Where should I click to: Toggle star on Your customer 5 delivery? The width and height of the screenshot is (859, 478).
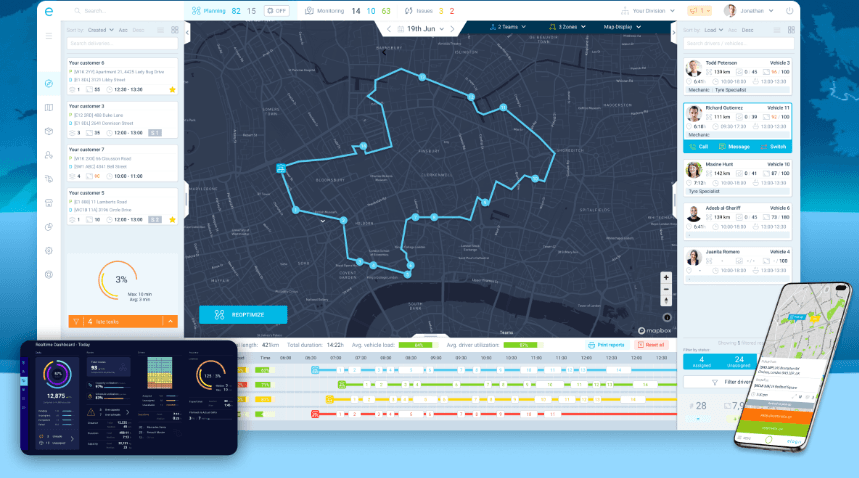pos(172,220)
